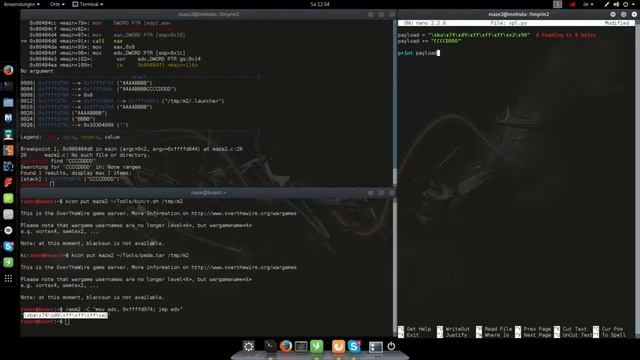
Task: Click the 'Breakpoint 1' line in gdb terminal
Action: [x=131, y=149]
